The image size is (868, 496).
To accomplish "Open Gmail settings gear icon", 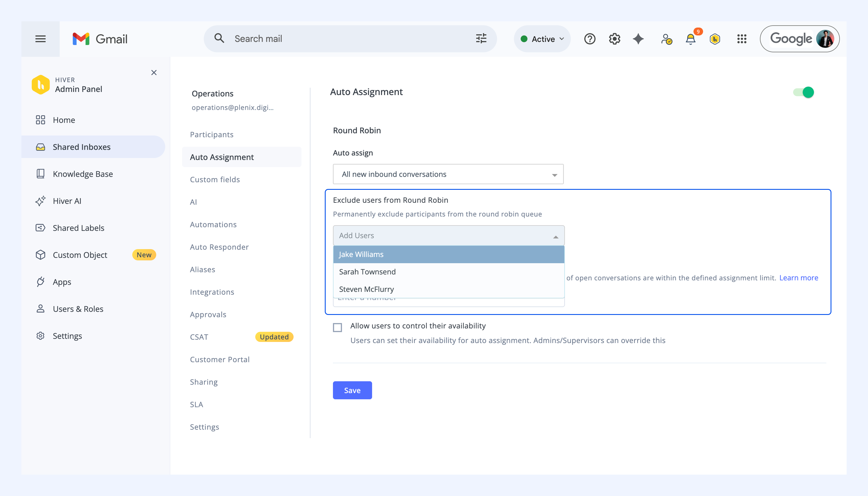I will [x=614, y=39].
